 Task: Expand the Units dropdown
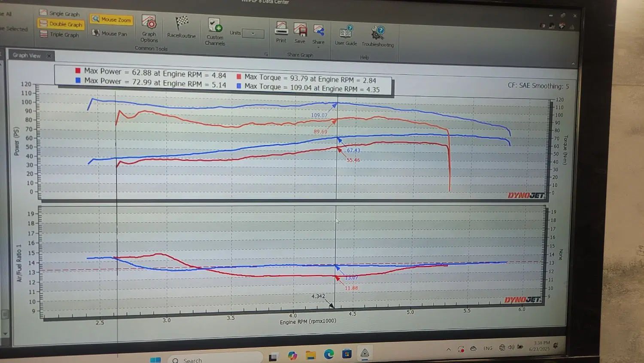253,33
